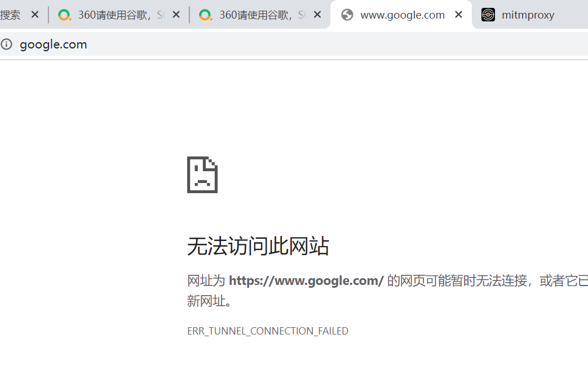
Task: Click the site info icon beside google.com
Action: pyautogui.click(x=6, y=44)
